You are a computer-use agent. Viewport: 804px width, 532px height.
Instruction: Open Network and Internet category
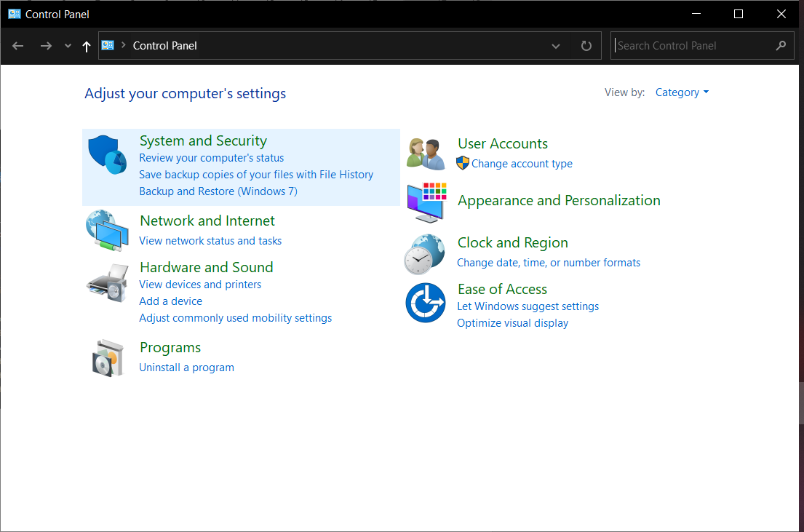click(207, 221)
